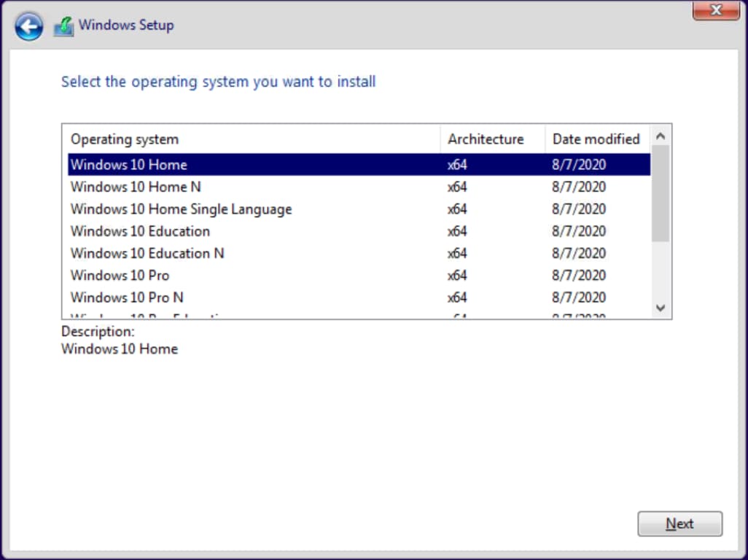Click the Windows Setup title text
This screenshot has height=560, width=748.
126,25
